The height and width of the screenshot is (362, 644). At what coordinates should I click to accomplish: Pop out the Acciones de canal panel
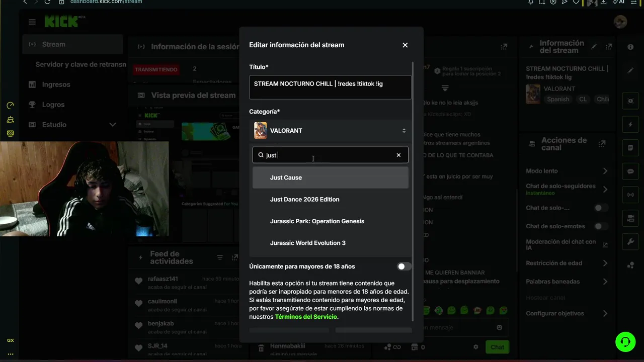pos(602,144)
